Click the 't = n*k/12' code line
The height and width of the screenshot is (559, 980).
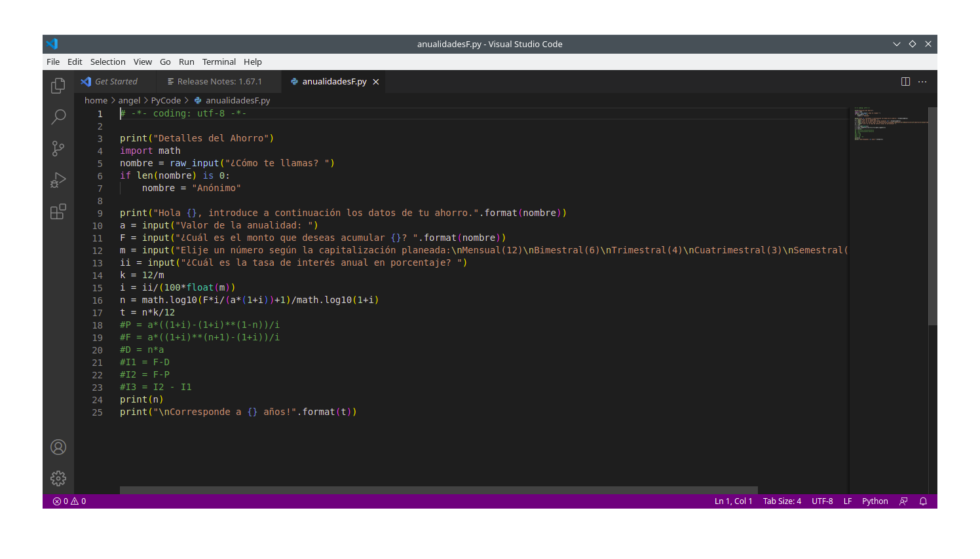tap(147, 313)
